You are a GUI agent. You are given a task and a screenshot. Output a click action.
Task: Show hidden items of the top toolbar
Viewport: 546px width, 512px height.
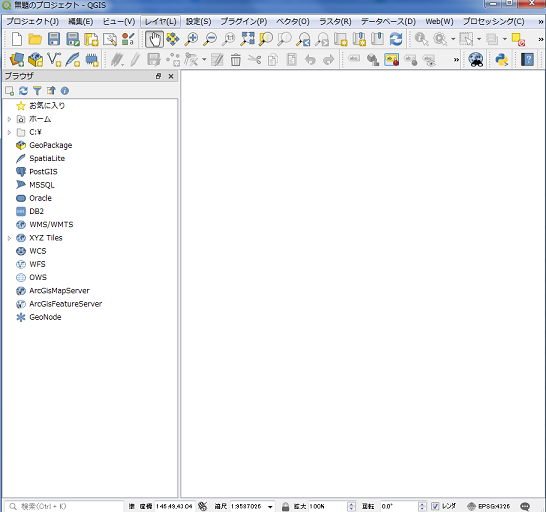(x=541, y=39)
